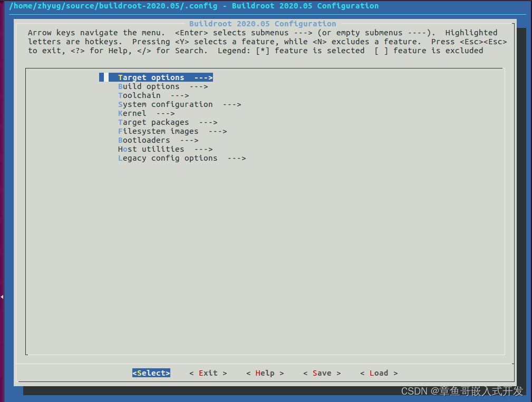Screen dimensions: 532x402
Task: Open the Target packages submenu
Action: [168, 122]
